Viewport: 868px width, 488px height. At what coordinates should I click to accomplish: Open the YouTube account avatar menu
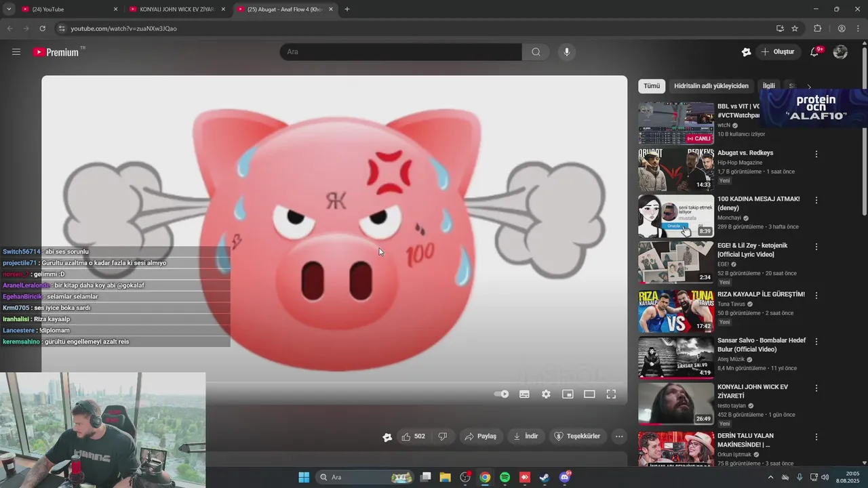[x=840, y=52]
